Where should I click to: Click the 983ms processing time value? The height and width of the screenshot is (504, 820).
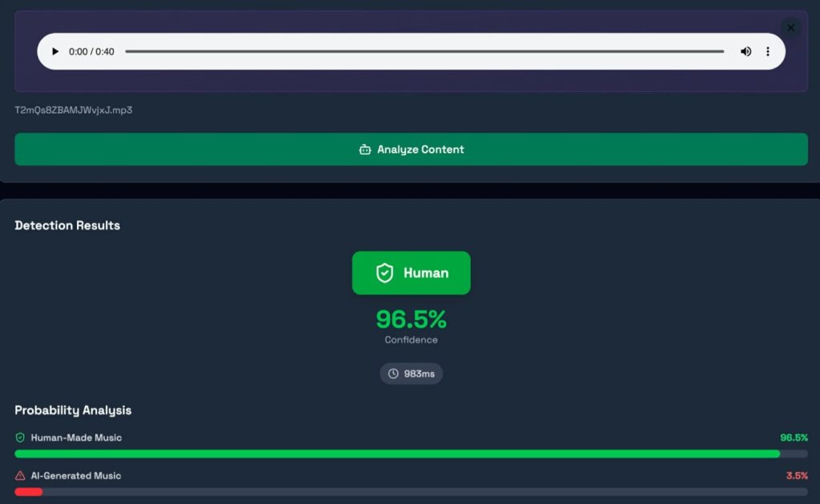point(418,374)
